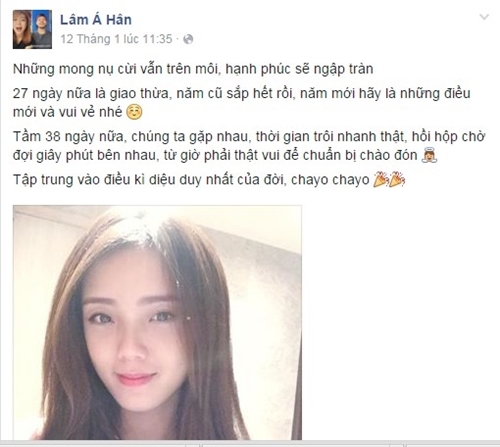Screen dimensions: 500x447
Task: Open the 12 Tháng 1 lúc 11:35 timestamp
Action: [x=116, y=39]
